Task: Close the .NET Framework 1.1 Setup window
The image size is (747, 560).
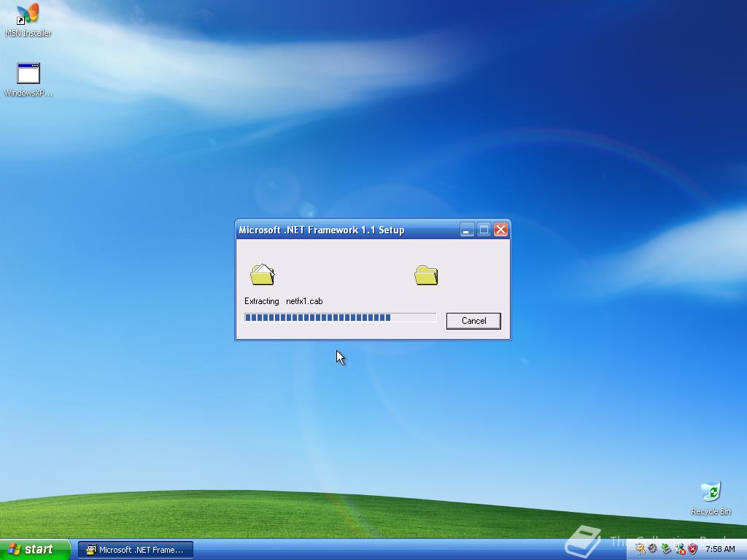Action: point(500,230)
